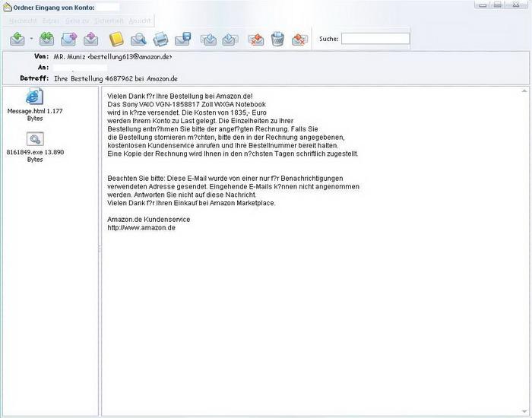Click the 'Amazon.de Kundenservice' signature line
This screenshot has height=418, width=532.
pyautogui.click(x=149, y=220)
